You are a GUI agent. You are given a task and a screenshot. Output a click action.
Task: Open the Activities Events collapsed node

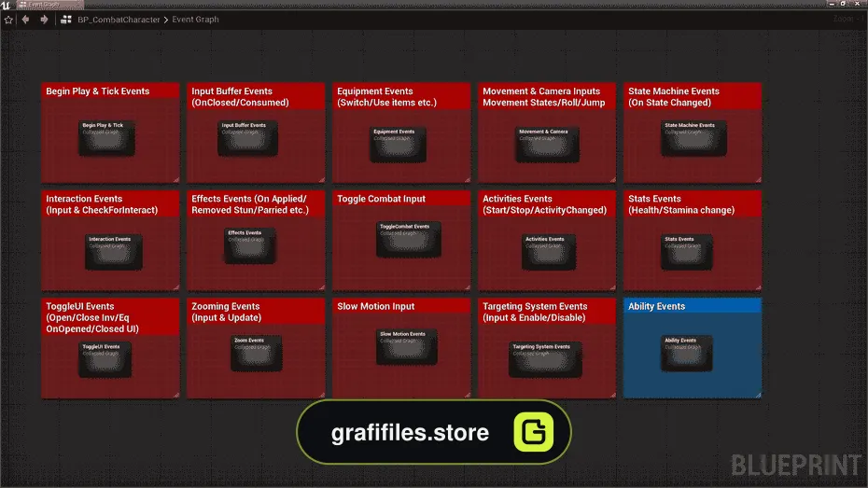549,252
